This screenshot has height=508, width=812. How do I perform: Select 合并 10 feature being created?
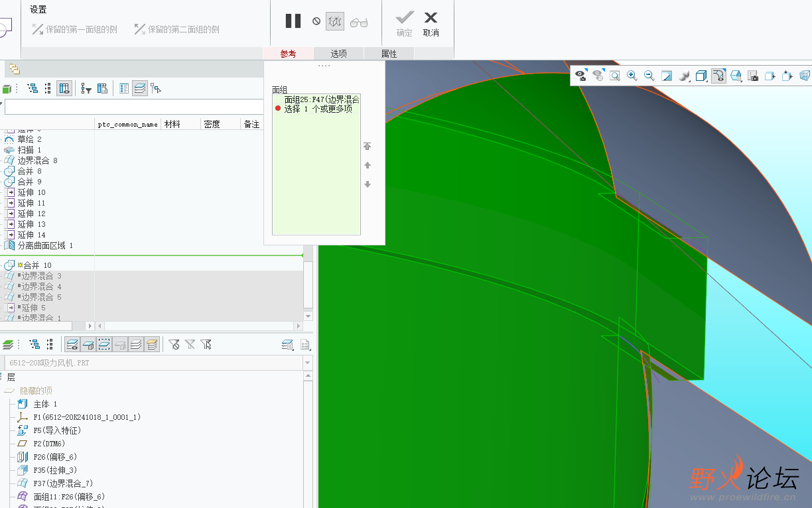coord(37,265)
